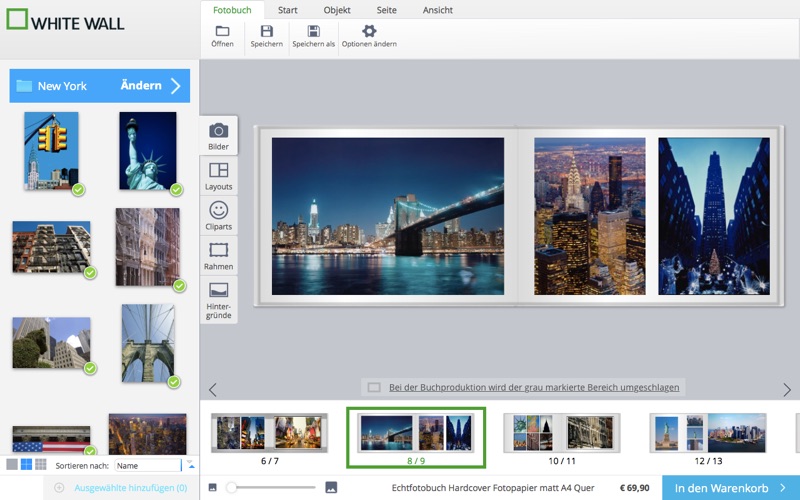Click Ändern folder change button

(141, 85)
